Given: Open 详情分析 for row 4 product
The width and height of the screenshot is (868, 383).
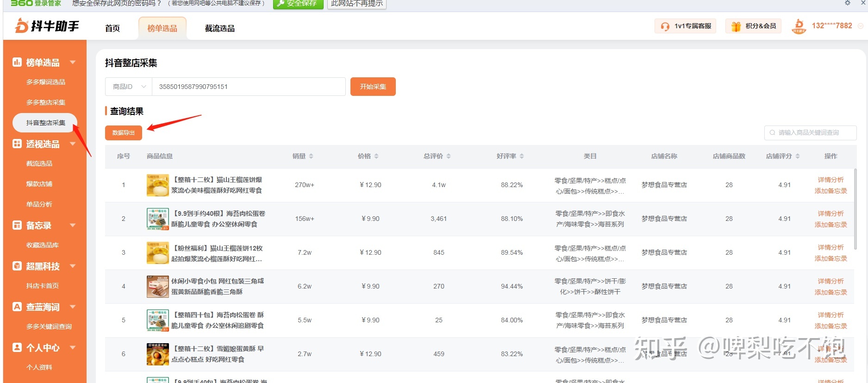Looking at the screenshot, I should click(831, 281).
